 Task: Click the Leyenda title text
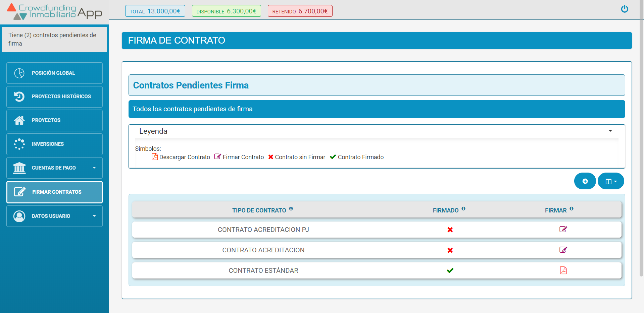point(153,131)
